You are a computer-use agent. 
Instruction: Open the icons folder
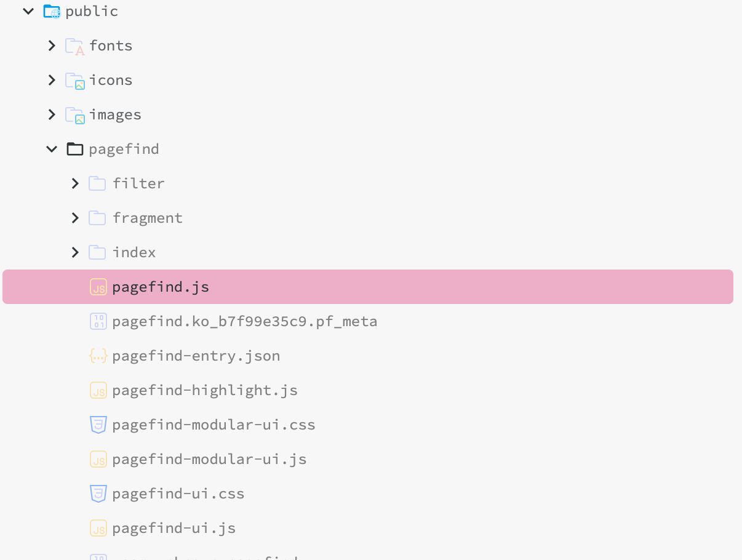(111, 80)
